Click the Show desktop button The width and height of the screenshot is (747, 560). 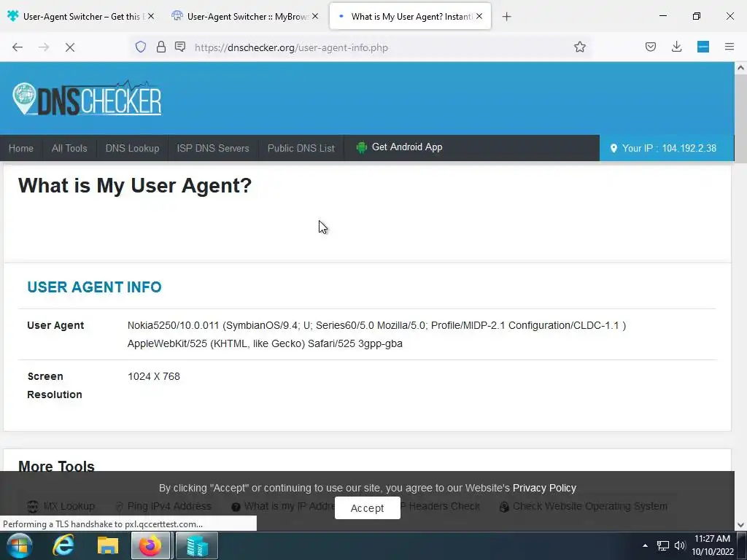(x=742, y=545)
